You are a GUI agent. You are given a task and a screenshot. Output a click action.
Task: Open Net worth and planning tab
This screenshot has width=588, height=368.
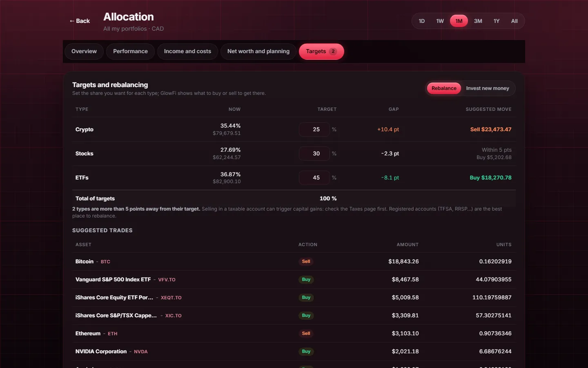pyautogui.click(x=258, y=52)
